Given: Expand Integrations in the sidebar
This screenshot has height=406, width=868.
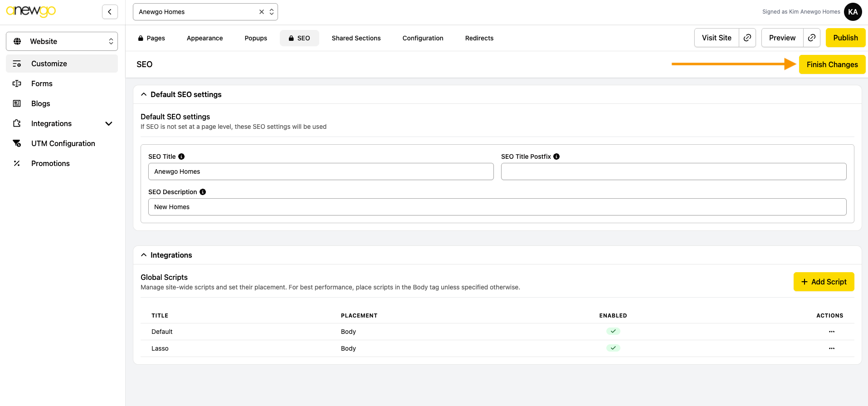Looking at the screenshot, I should click(x=108, y=123).
